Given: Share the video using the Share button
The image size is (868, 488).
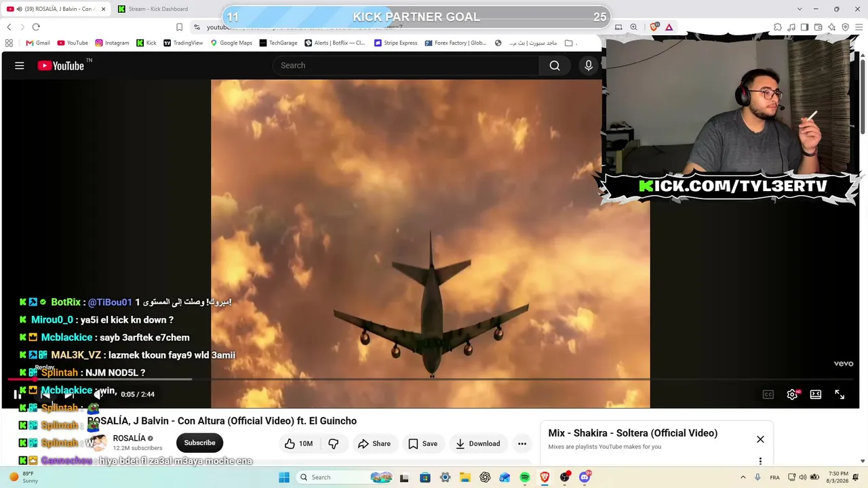Looking at the screenshot, I should [374, 444].
